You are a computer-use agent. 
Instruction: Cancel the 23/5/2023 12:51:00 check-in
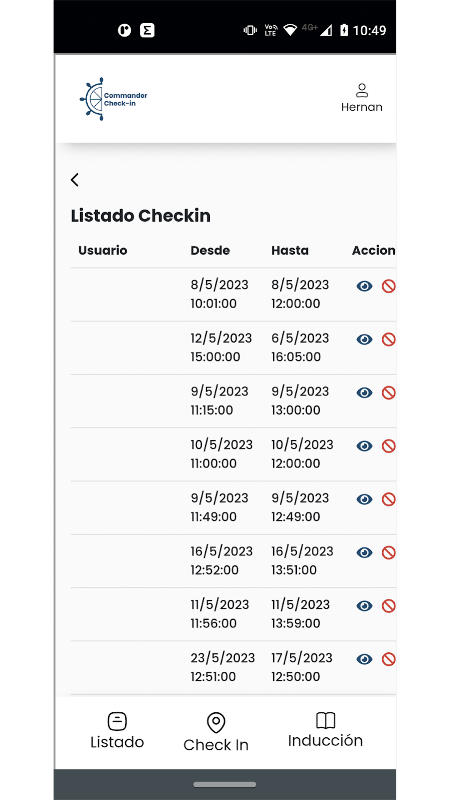(x=389, y=659)
